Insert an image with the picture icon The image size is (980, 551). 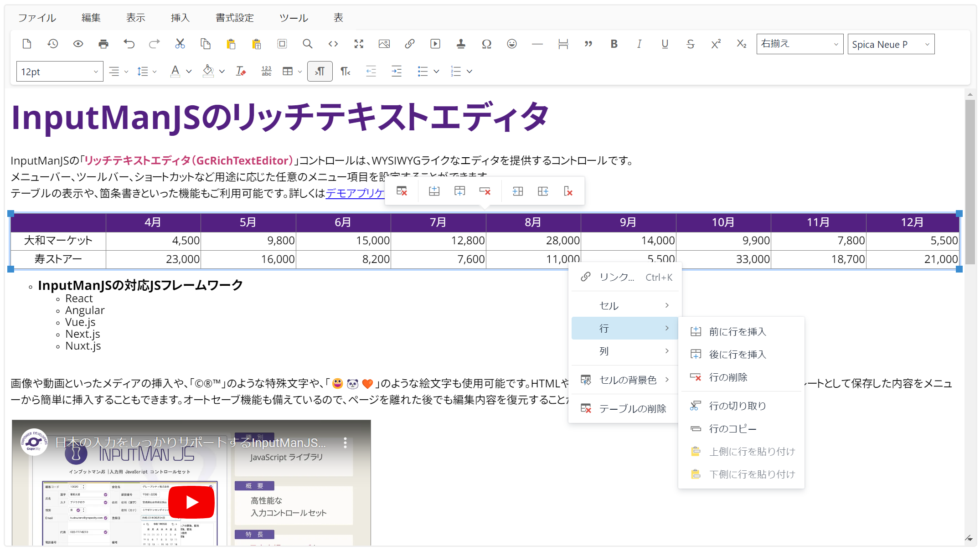tap(384, 44)
